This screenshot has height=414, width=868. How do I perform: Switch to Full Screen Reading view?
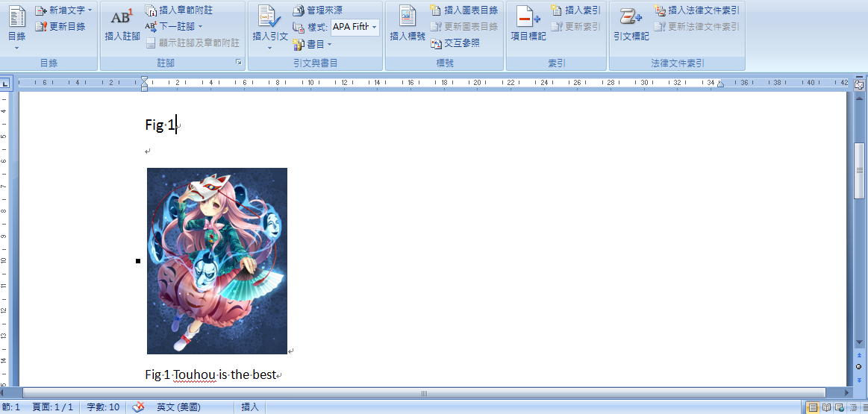(826, 408)
